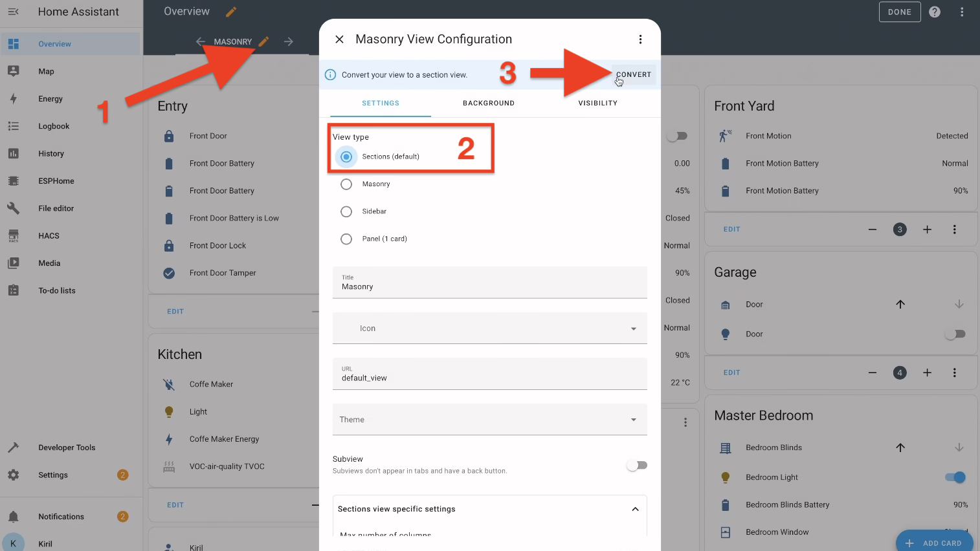Close Bedroom Blinds with down arrow

tap(959, 448)
